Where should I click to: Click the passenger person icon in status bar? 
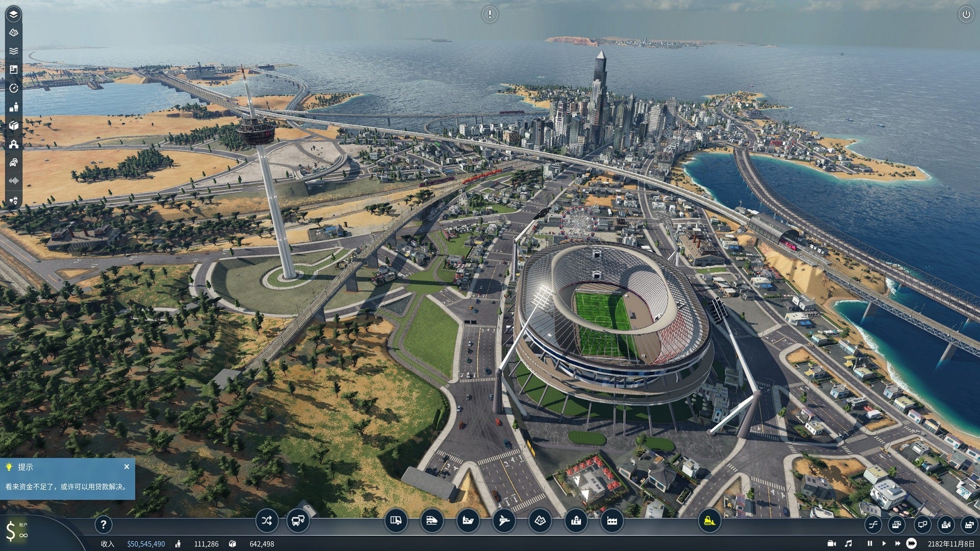coord(178,544)
